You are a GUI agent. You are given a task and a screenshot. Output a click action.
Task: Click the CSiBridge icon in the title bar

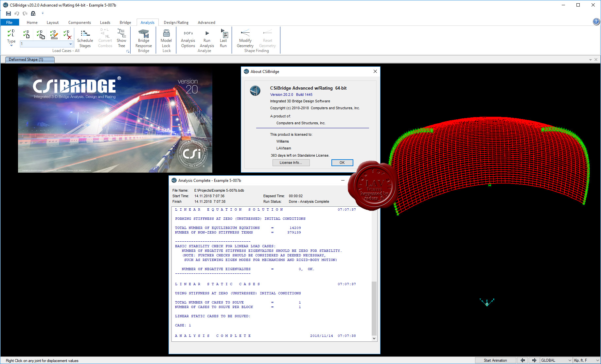pyautogui.click(x=5, y=5)
